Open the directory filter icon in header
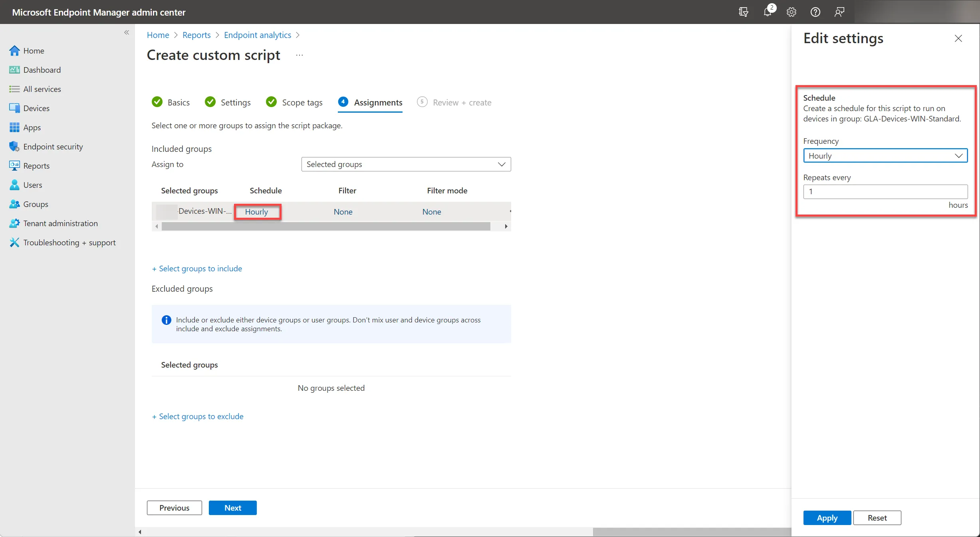This screenshot has width=980, height=537. coord(744,12)
